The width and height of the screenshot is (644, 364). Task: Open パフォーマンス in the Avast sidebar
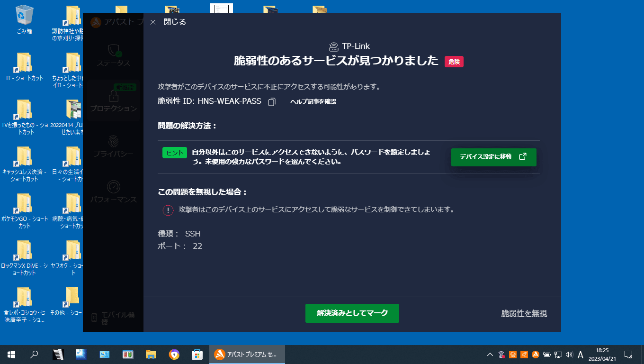(x=113, y=191)
